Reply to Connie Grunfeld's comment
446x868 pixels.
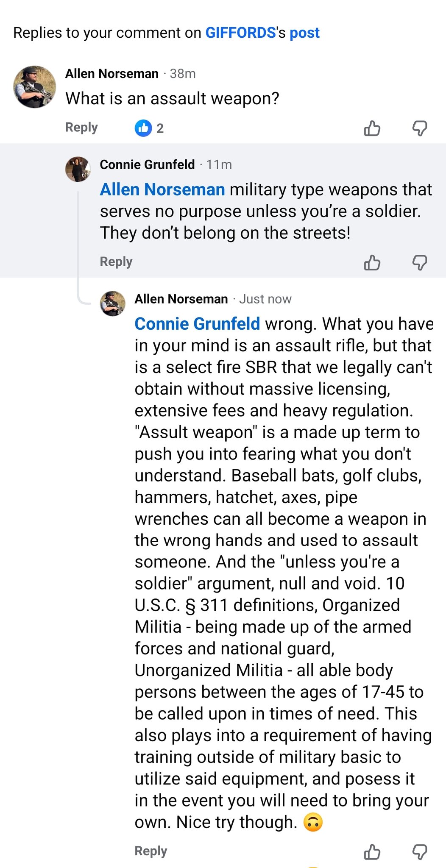[x=116, y=262]
